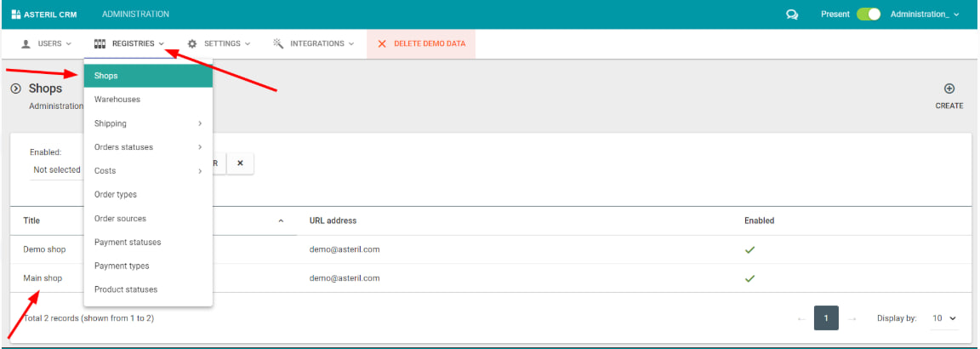Open the Main shop record
Image resolution: width=980 pixels, height=349 pixels.
pos(43,278)
